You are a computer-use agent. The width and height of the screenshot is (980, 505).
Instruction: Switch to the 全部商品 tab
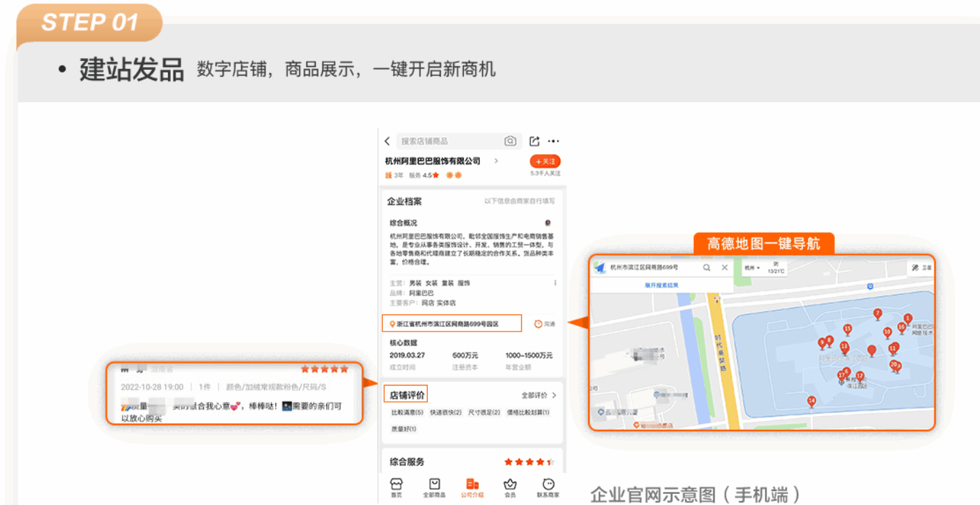tap(434, 488)
